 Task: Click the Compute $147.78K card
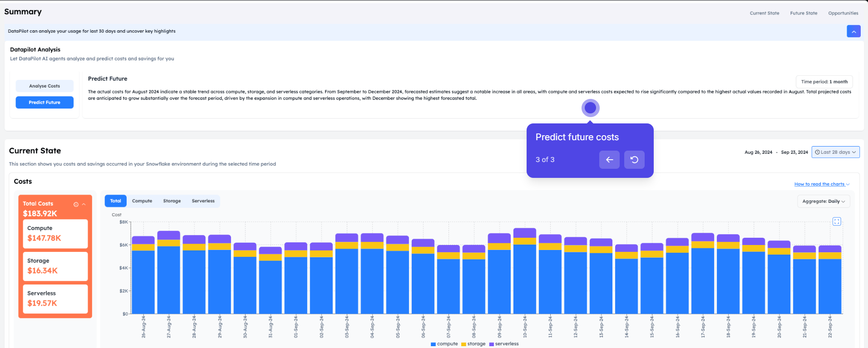point(55,234)
